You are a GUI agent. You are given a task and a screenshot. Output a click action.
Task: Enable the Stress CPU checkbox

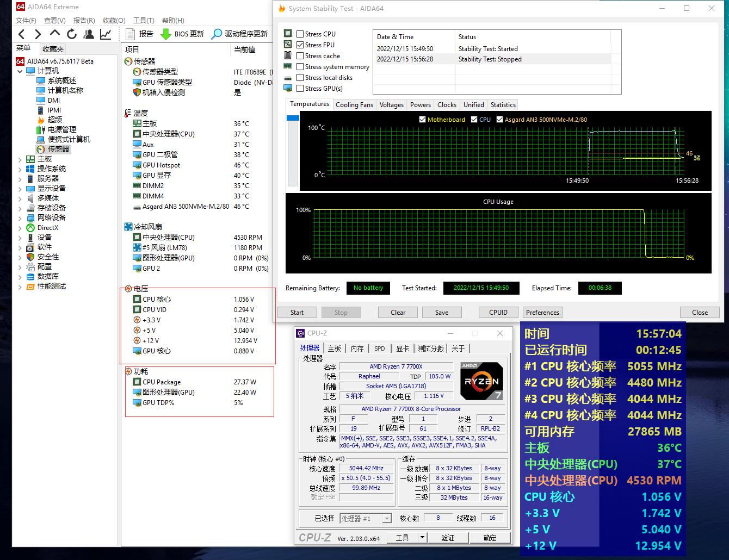click(300, 34)
